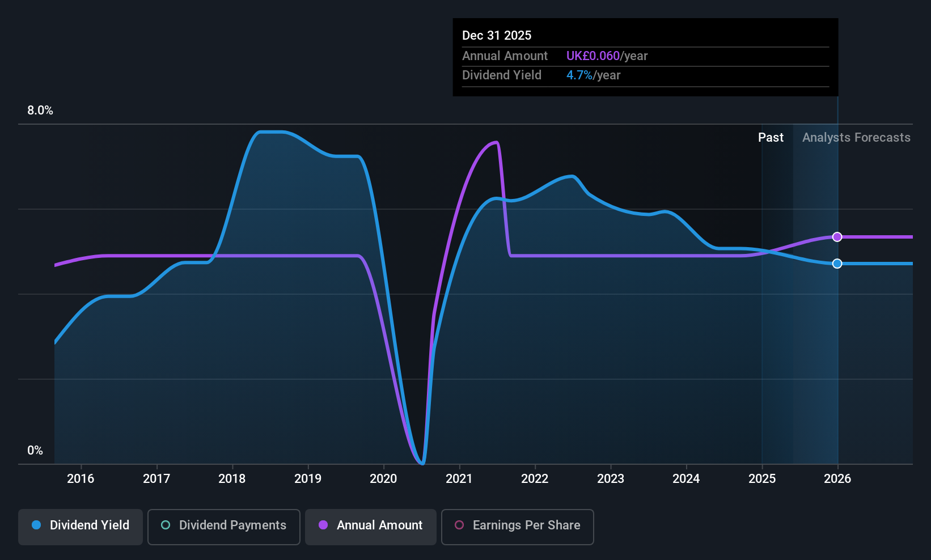Select the 2017 x-axis label
931x560 pixels.
point(156,479)
